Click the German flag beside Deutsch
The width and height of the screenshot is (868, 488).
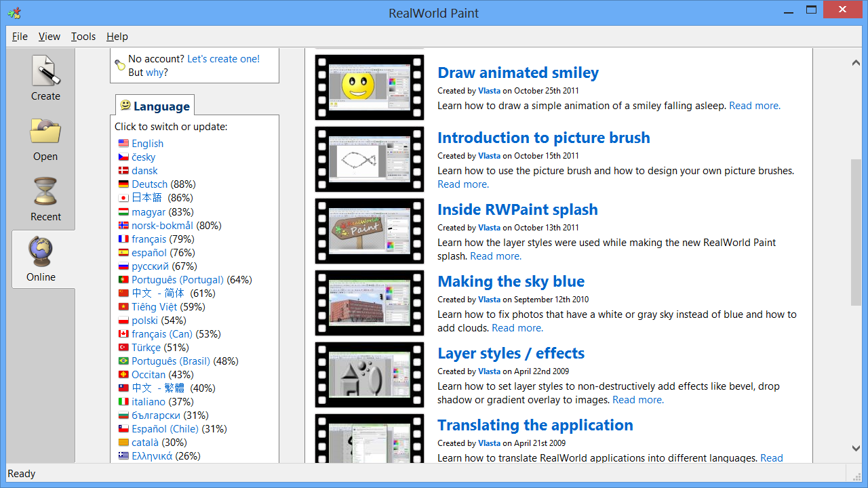pos(123,184)
